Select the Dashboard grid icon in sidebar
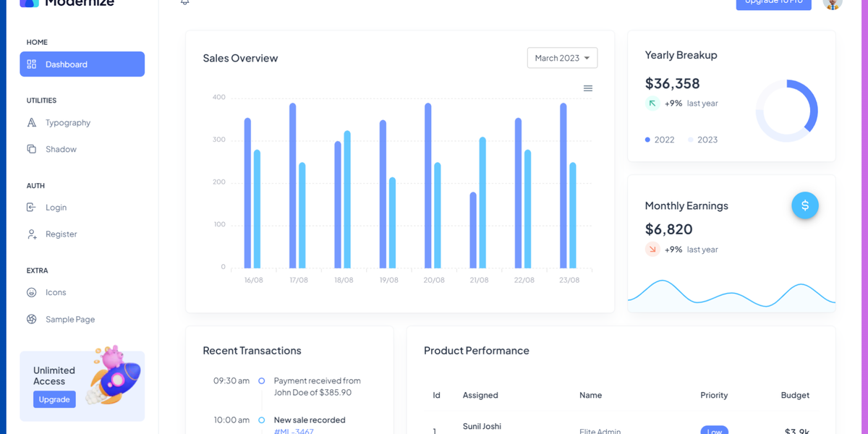This screenshot has width=868, height=434. click(31, 64)
